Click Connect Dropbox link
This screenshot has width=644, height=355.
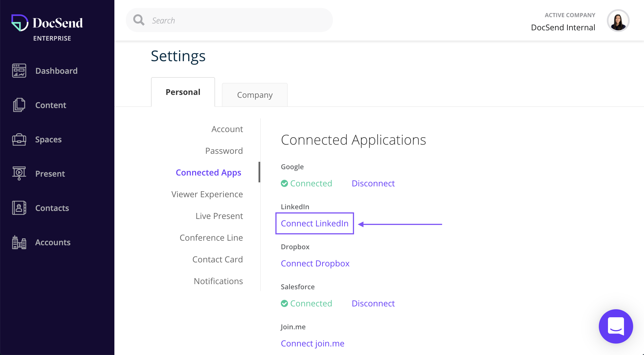point(315,264)
